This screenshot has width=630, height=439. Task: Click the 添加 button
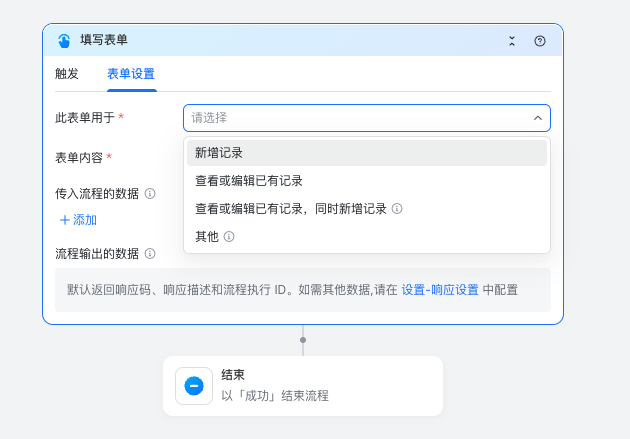(78, 220)
